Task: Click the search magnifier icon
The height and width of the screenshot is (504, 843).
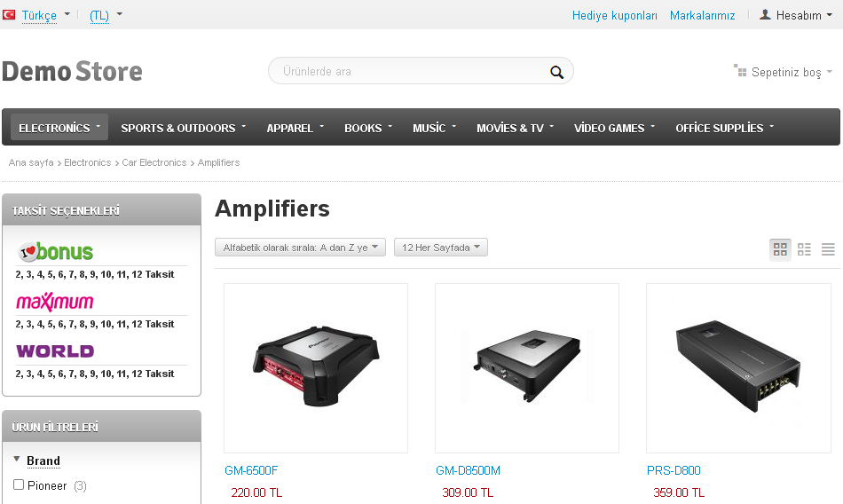Action: coord(556,72)
